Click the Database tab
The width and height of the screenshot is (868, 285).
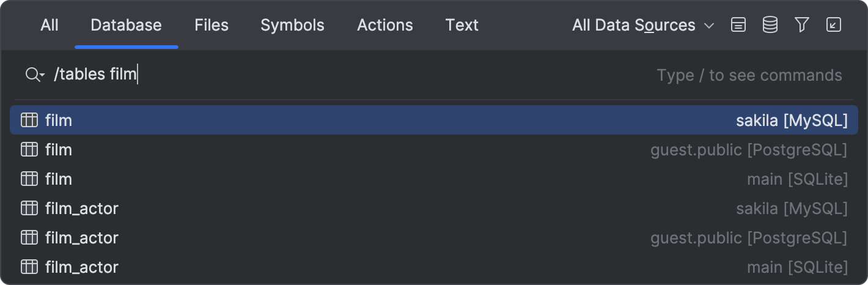click(x=126, y=25)
